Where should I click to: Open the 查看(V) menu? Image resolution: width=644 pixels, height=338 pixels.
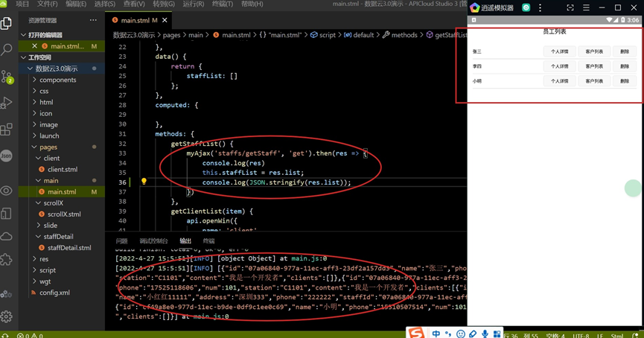click(x=134, y=4)
